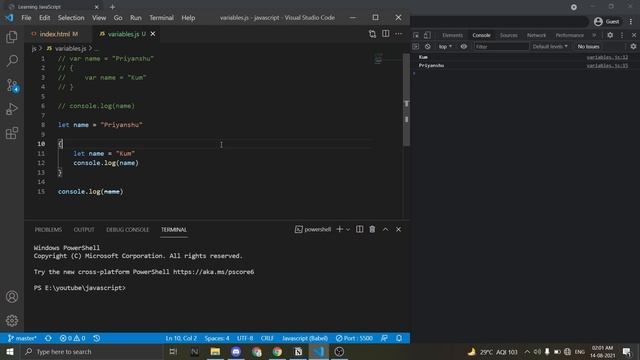Click the Guest profile button in Chrome

(x=607, y=22)
